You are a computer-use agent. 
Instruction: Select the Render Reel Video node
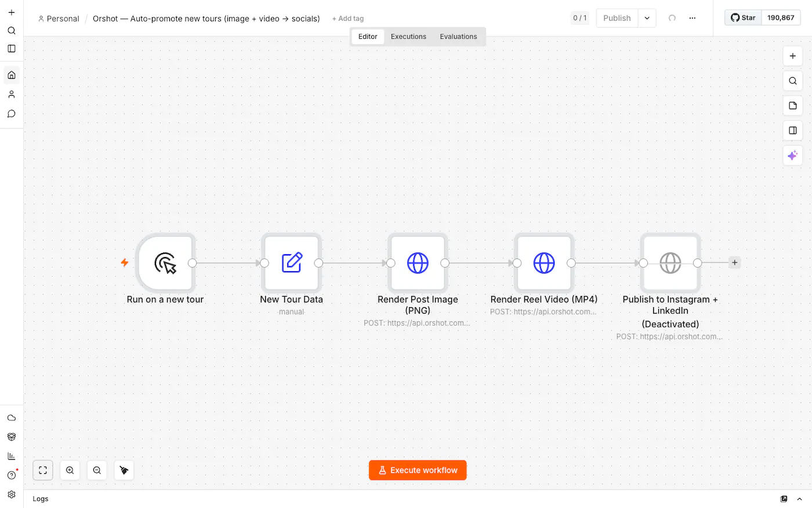pyautogui.click(x=544, y=263)
